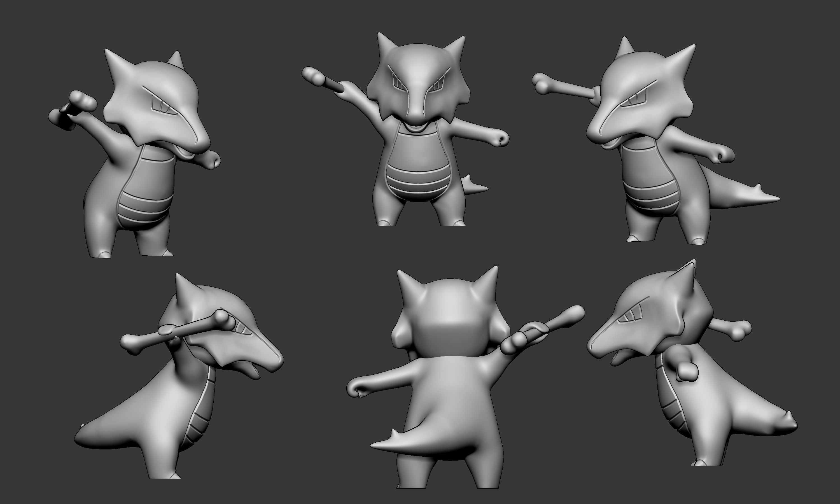This screenshot has width=840, height=504.
Task: Select the front-facing view of the model
Action: pyautogui.click(x=405, y=129)
